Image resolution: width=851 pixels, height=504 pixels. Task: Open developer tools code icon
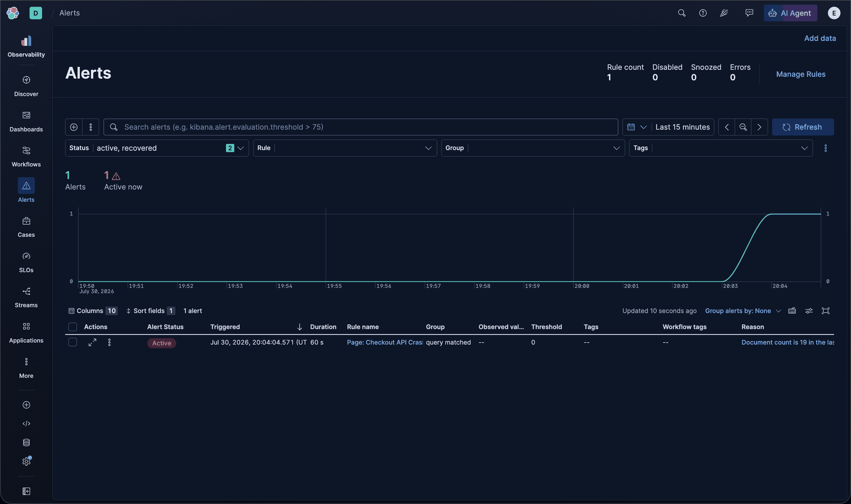coord(26,423)
